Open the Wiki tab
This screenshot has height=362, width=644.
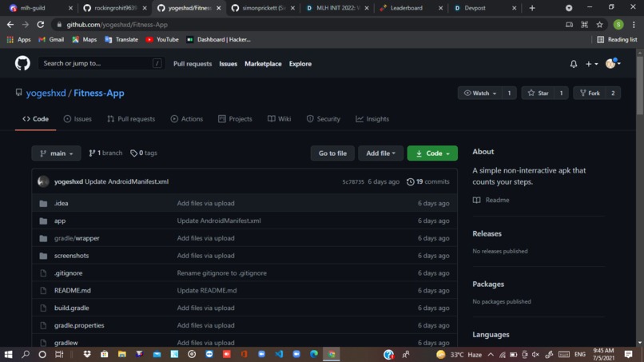(x=280, y=119)
